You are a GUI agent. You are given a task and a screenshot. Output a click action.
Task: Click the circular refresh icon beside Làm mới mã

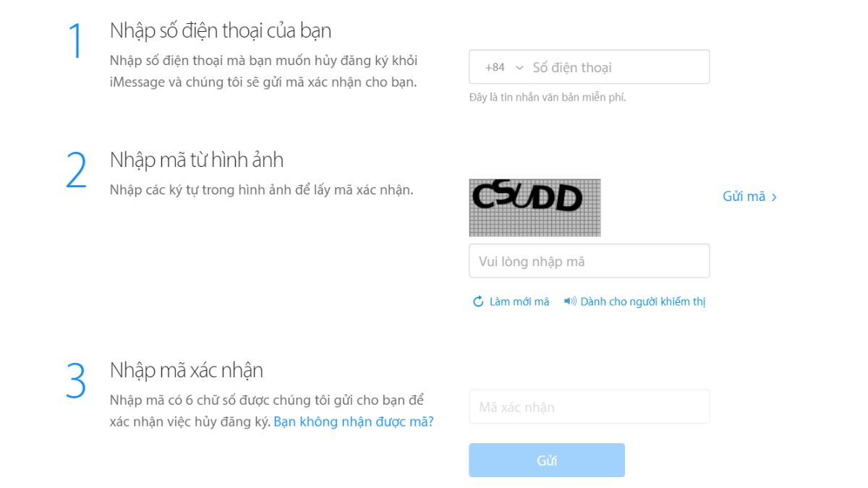click(478, 301)
